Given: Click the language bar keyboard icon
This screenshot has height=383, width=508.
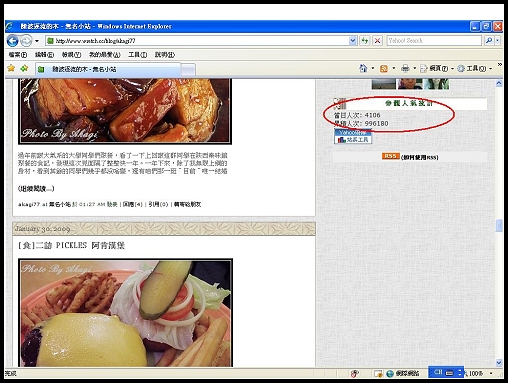Looking at the screenshot, I should 450,372.
